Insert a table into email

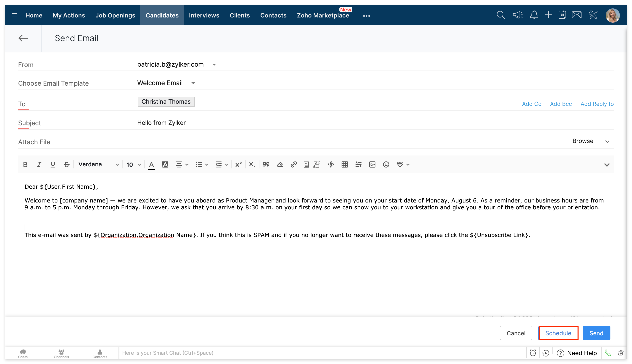click(344, 165)
